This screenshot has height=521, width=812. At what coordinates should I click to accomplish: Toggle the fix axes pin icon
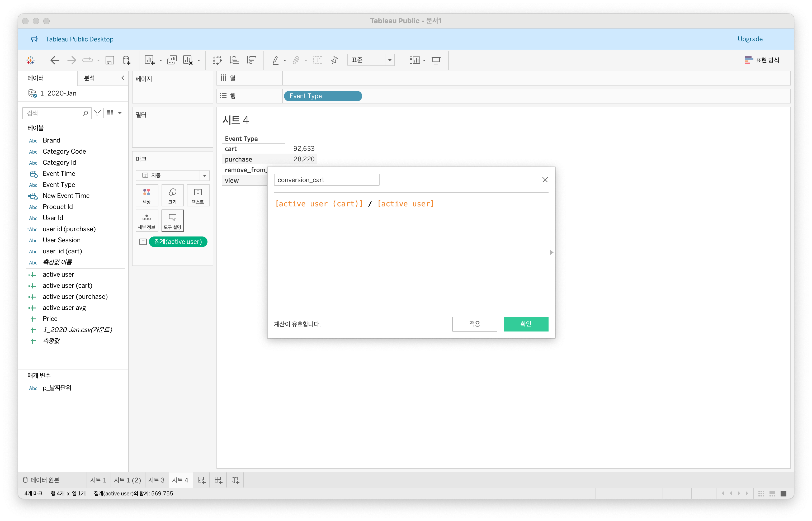pos(334,60)
